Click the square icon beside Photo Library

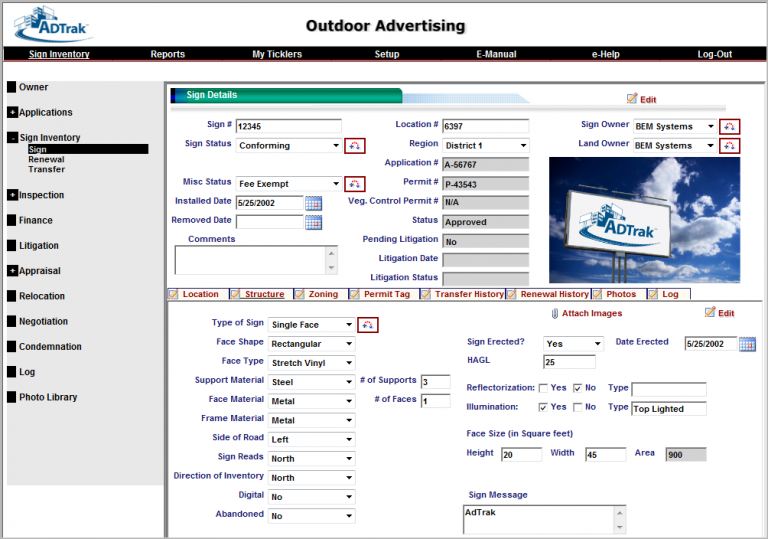pos(12,397)
